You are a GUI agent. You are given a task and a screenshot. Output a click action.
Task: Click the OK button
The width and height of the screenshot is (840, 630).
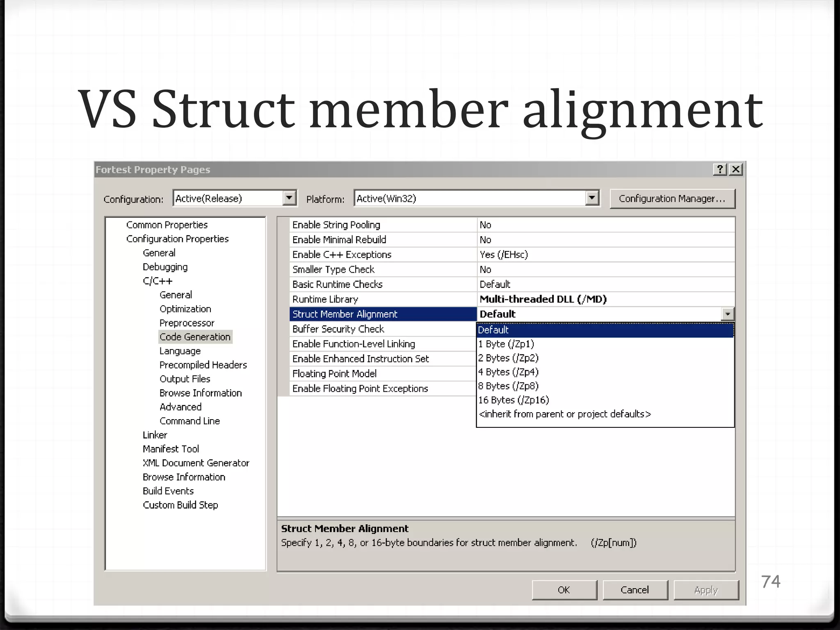(564, 590)
